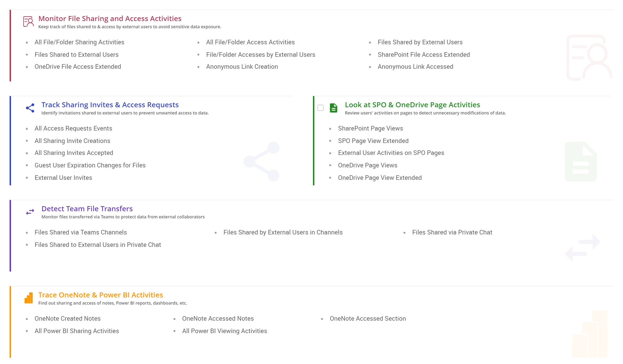The width and height of the screenshot is (623, 364).
Task: Click the Monitor File Sharing section icon
Action: 28,22
